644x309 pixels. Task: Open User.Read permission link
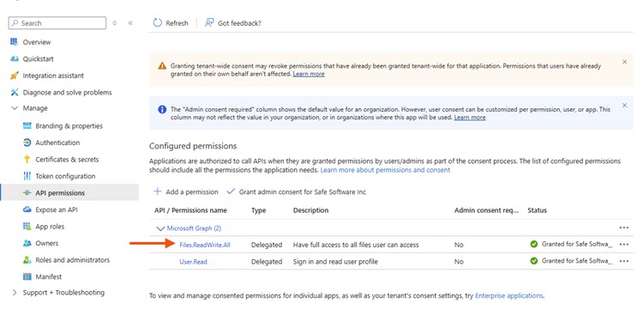point(193,261)
